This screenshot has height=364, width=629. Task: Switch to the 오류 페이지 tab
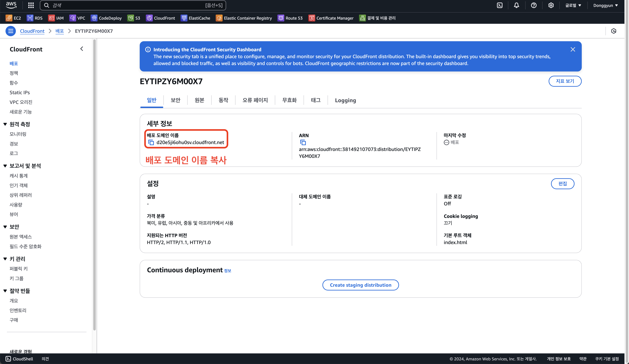pyautogui.click(x=255, y=100)
